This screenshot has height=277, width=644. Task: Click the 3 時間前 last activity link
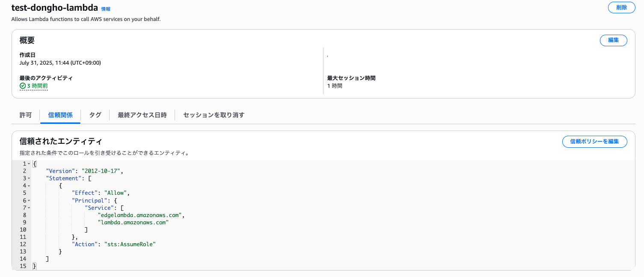[37, 86]
